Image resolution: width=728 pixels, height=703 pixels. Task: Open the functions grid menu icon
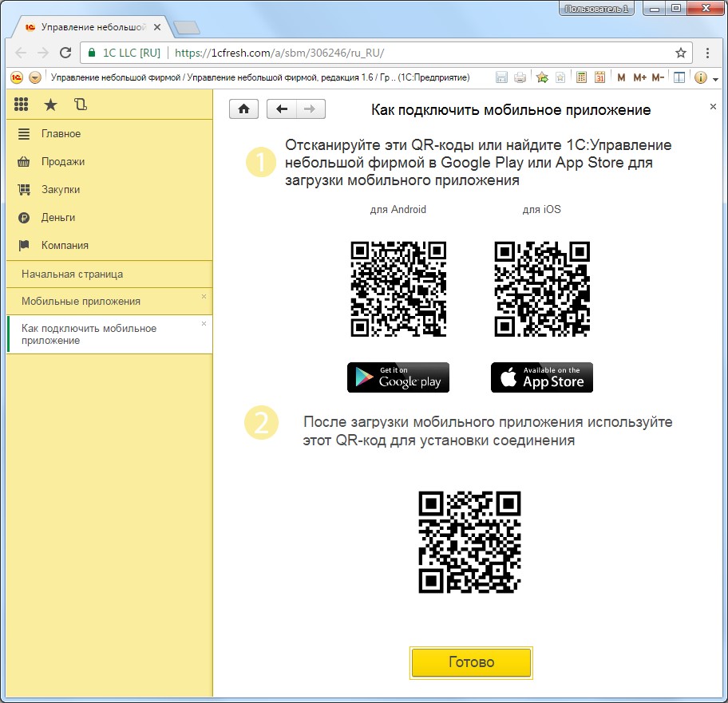coord(22,104)
